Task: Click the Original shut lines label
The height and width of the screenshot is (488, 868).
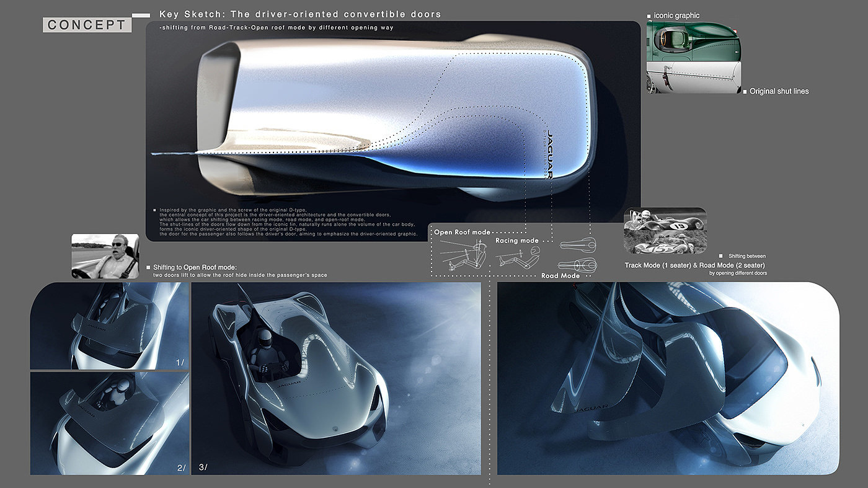Action: pyautogui.click(x=779, y=91)
